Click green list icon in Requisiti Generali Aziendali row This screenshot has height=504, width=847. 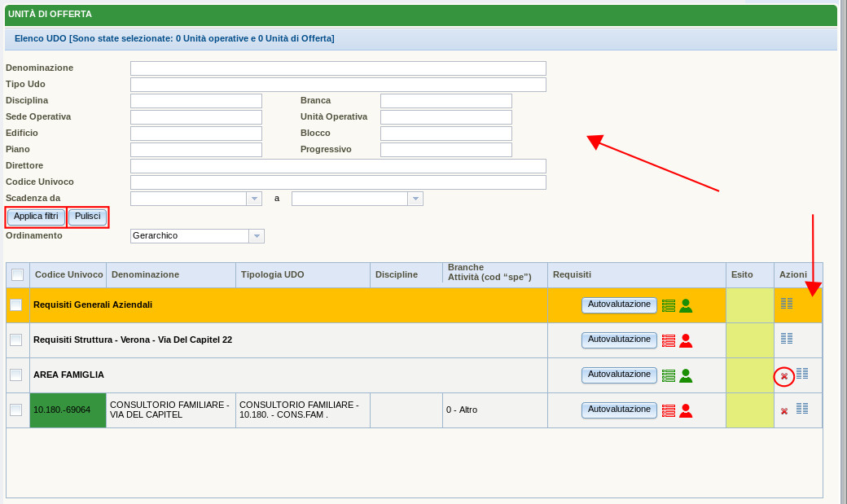(669, 305)
